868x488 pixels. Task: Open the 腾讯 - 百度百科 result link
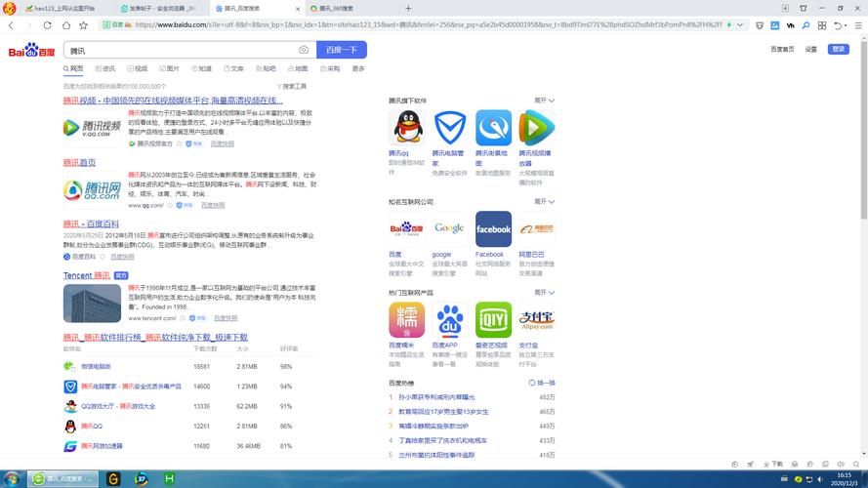(x=91, y=224)
